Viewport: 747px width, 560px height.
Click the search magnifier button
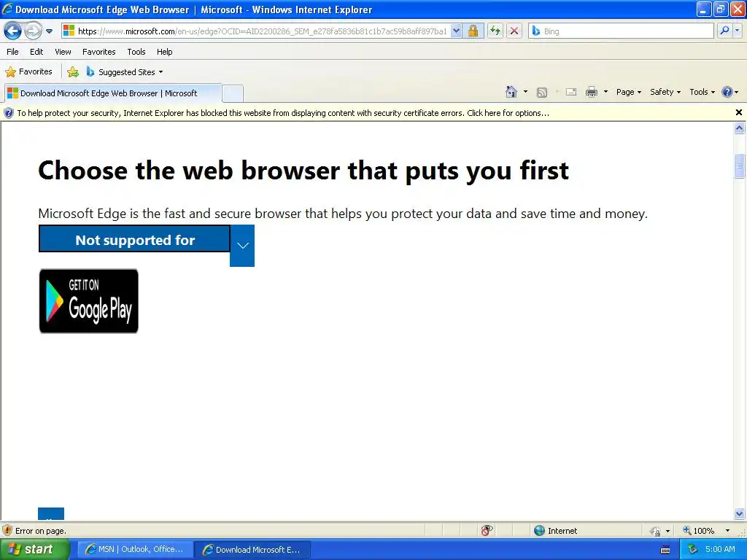(x=724, y=31)
